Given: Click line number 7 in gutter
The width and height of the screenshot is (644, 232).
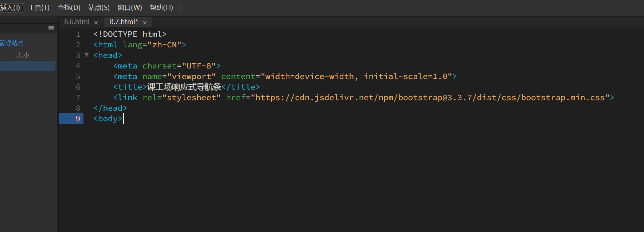Looking at the screenshot, I should (x=78, y=98).
